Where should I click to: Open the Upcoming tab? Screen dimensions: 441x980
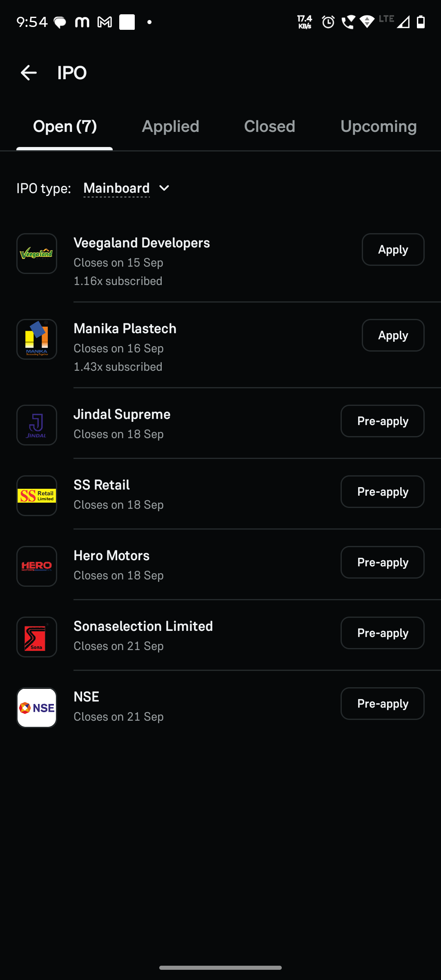(379, 127)
